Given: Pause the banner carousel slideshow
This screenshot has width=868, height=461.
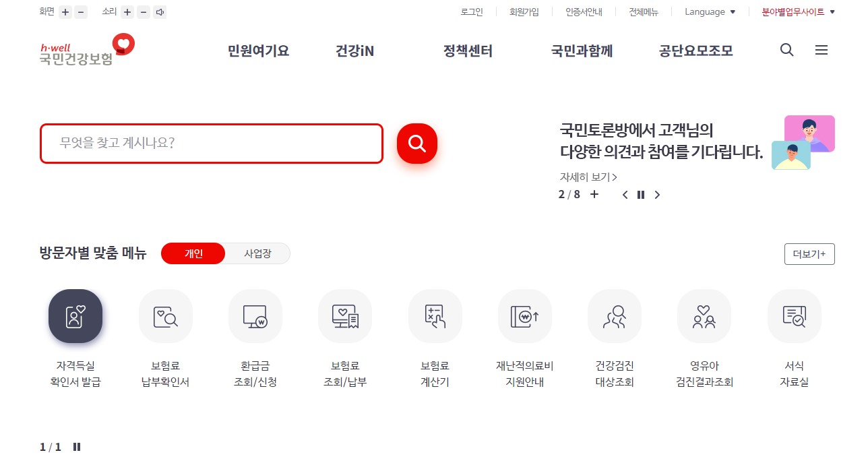Looking at the screenshot, I should pos(640,195).
